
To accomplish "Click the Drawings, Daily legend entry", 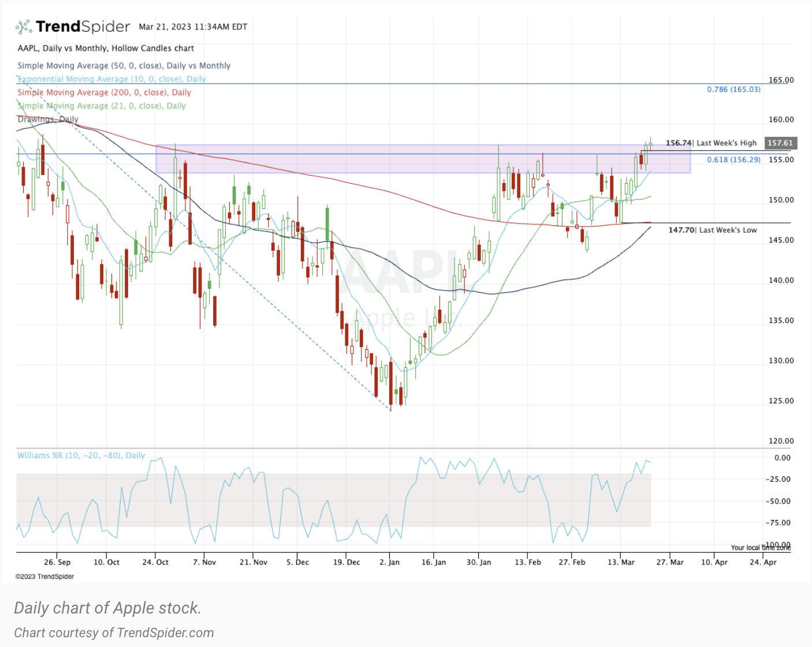I will tap(48, 119).
